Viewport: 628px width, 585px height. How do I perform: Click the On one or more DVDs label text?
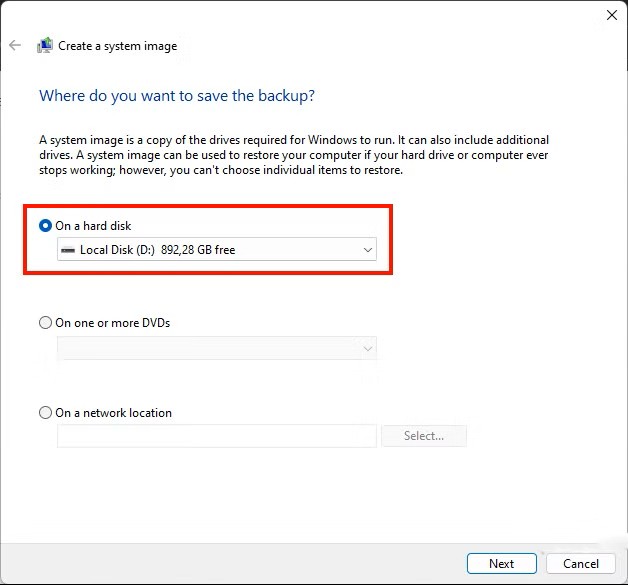coord(112,323)
